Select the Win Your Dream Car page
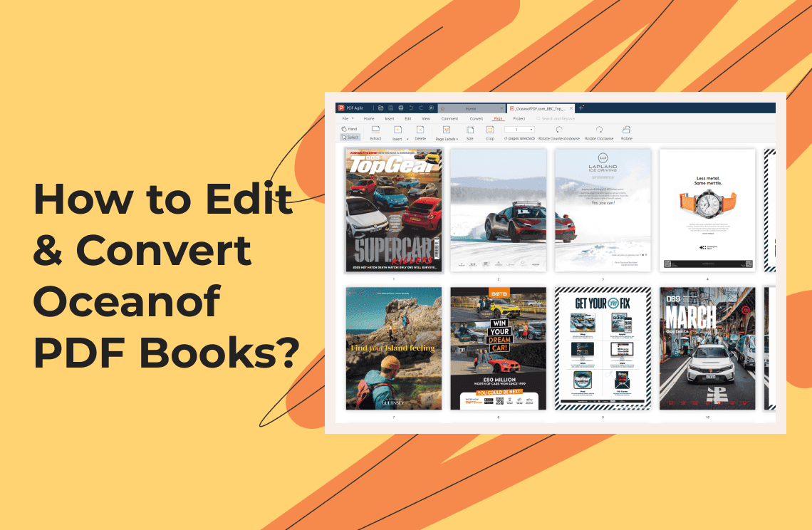Image resolution: width=812 pixels, height=530 pixels. click(498, 348)
